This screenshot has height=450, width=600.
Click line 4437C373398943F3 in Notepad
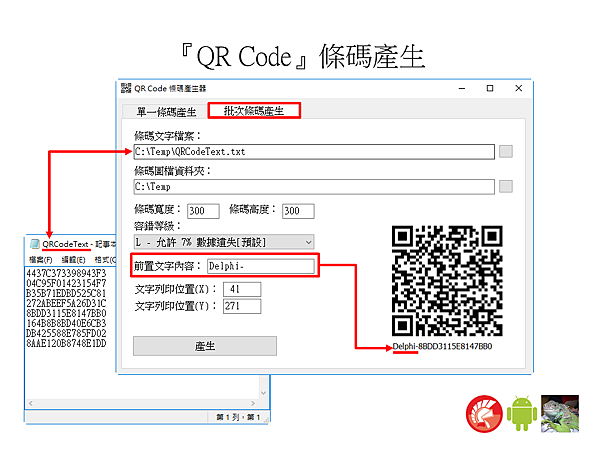pos(66,273)
